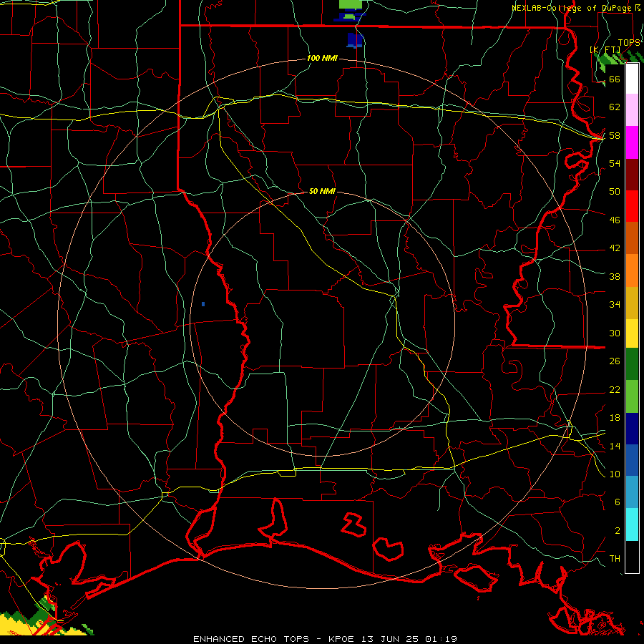Click the legend value 34
The width and height of the screenshot is (644, 644).
point(615,304)
